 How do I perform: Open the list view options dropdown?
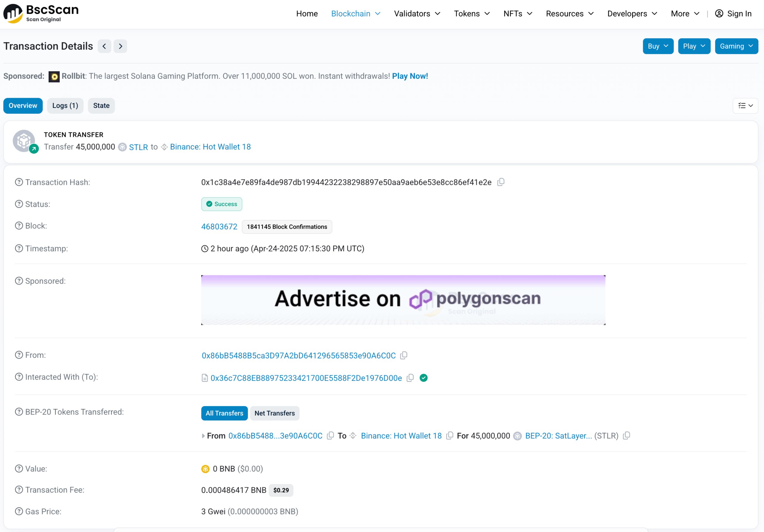tap(745, 106)
